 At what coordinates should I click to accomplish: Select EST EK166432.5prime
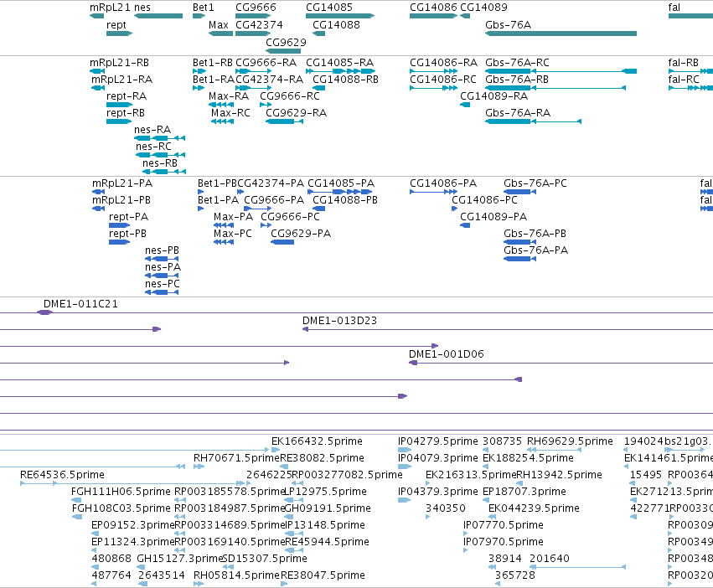click(x=317, y=441)
